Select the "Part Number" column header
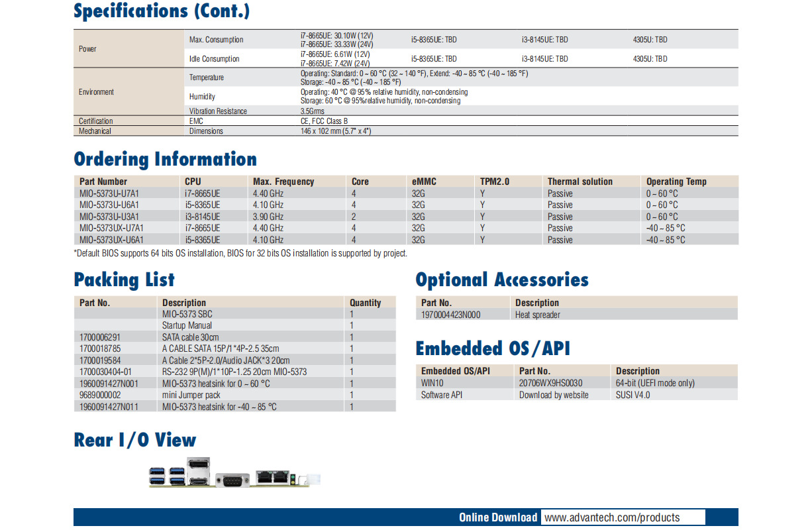Viewport: 812px width, 532px height. (x=103, y=182)
